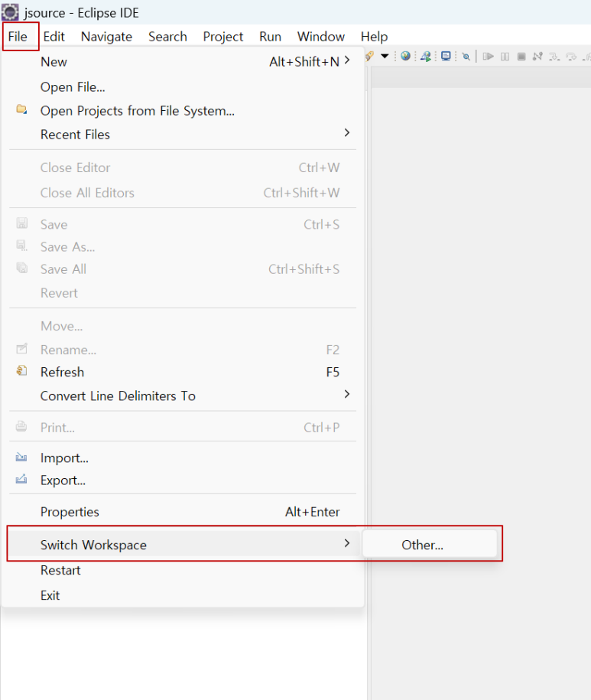Click the blue monitor toolbar icon

point(446,57)
